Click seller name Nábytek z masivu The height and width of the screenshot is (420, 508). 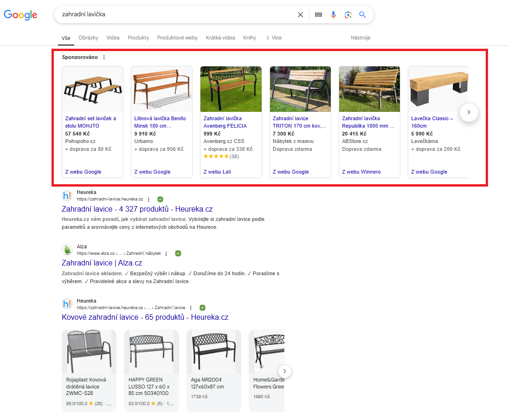point(293,141)
